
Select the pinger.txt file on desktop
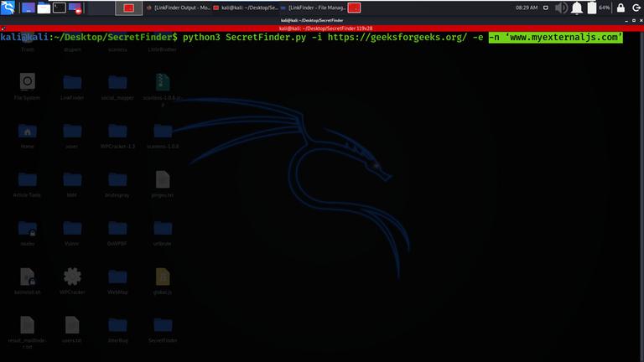(x=163, y=184)
